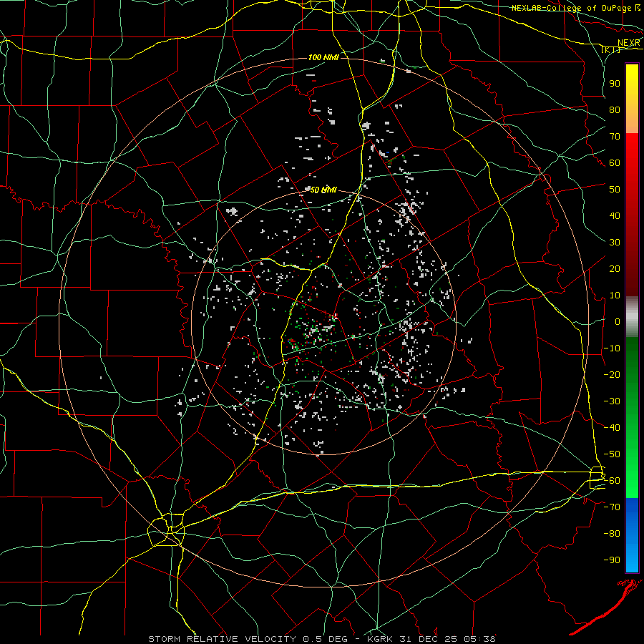Click the velocity scale label 50
Viewport: 644px width, 644px height.
[x=615, y=190]
